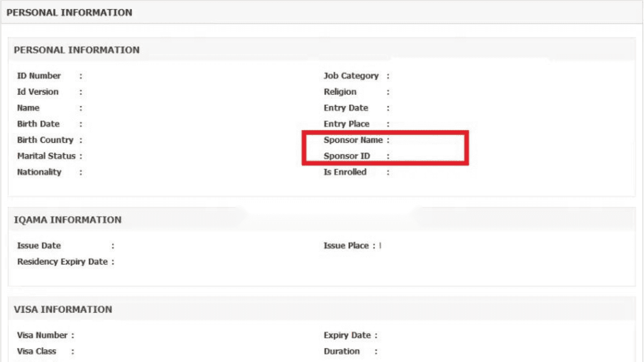Select the 'Marital Status' label
This screenshot has height=362, width=644.
click(46, 156)
